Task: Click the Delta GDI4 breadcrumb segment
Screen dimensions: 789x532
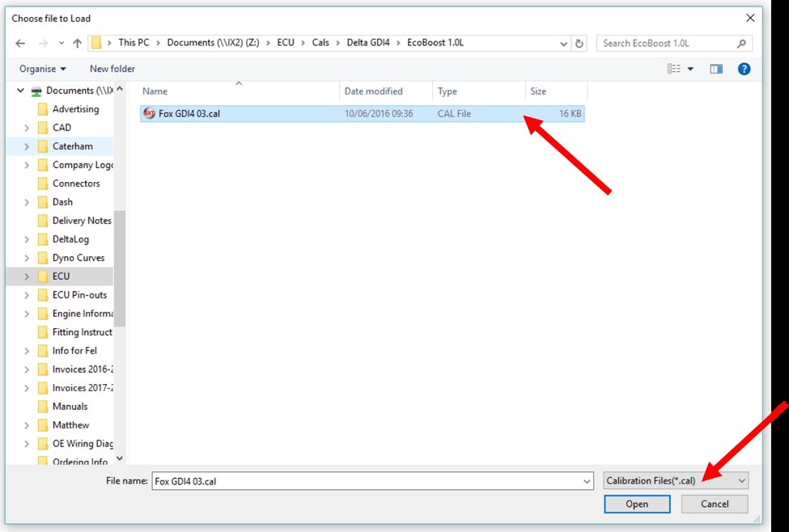Action: pyautogui.click(x=370, y=43)
